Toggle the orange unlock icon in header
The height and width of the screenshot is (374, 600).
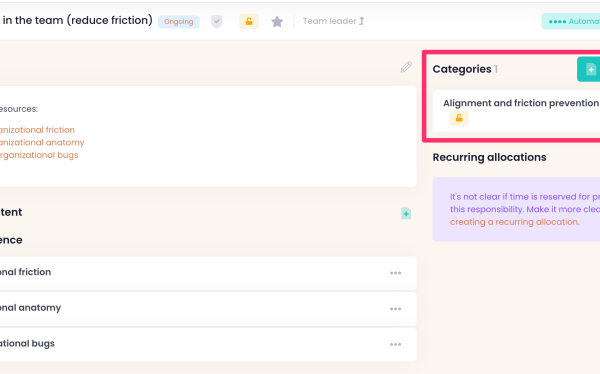click(249, 21)
